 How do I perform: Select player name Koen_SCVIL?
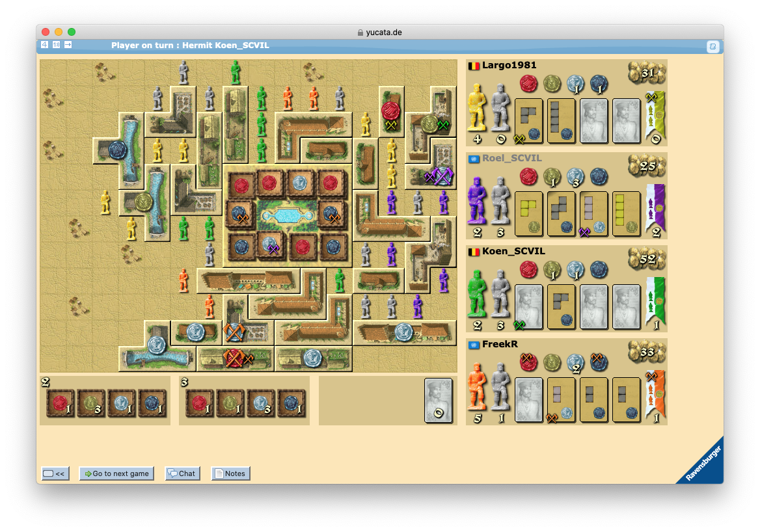point(513,252)
